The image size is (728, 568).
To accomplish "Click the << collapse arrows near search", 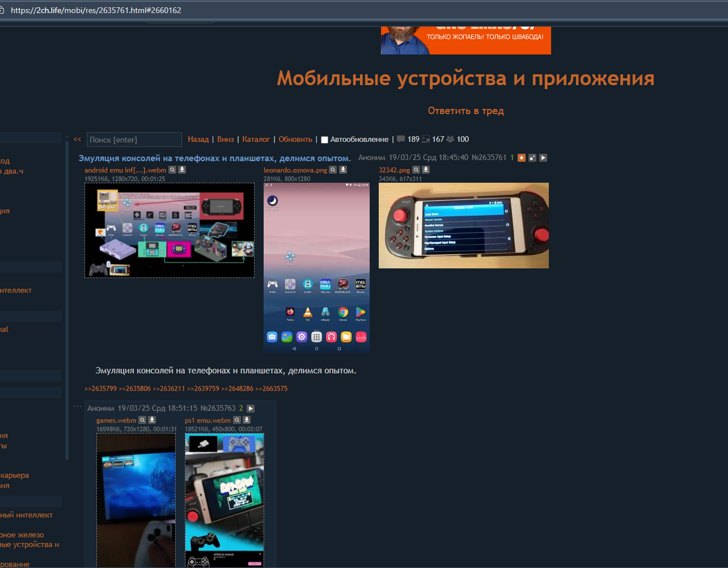I will click(x=77, y=140).
